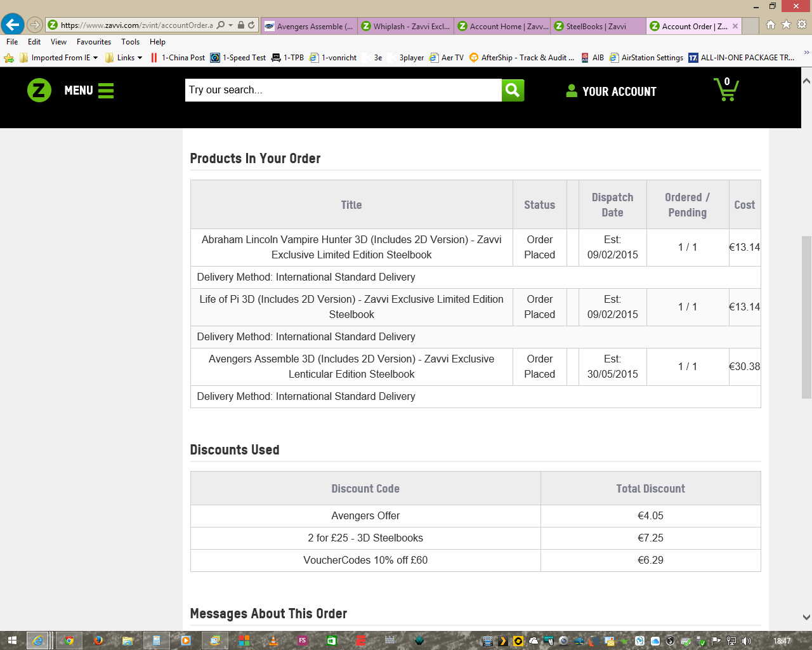
Task: Open the AIB bookmark
Action: pyautogui.click(x=593, y=58)
